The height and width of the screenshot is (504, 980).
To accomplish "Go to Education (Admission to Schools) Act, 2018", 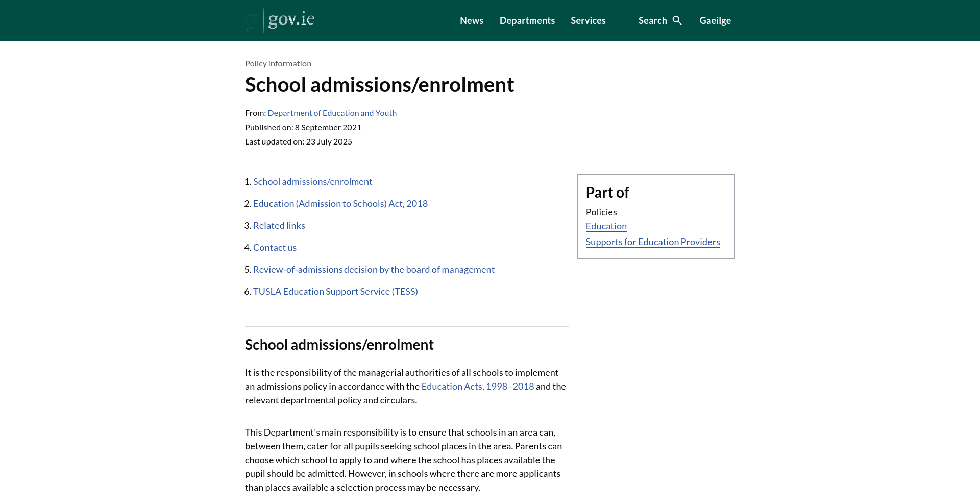I will pyautogui.click(x=340, y=204).
